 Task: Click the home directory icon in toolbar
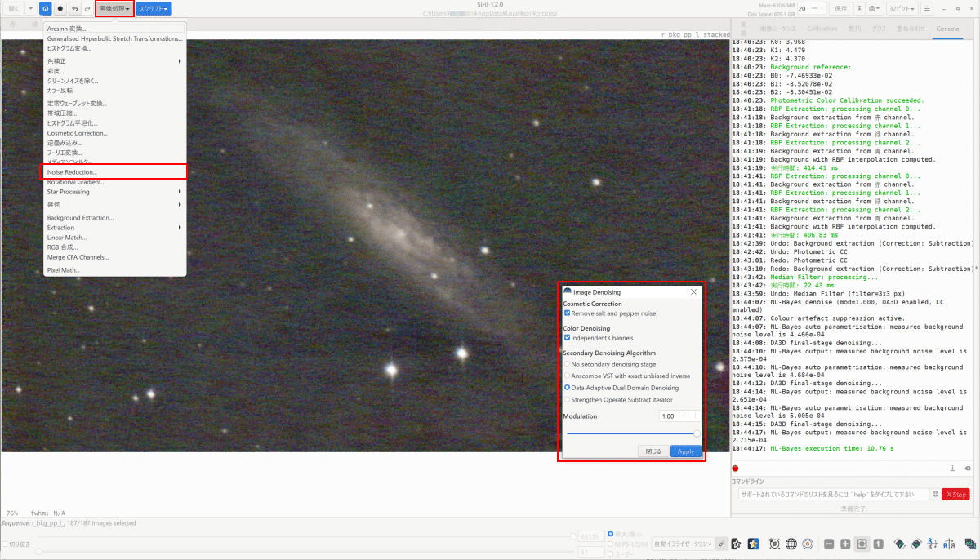tap(45, 8)
